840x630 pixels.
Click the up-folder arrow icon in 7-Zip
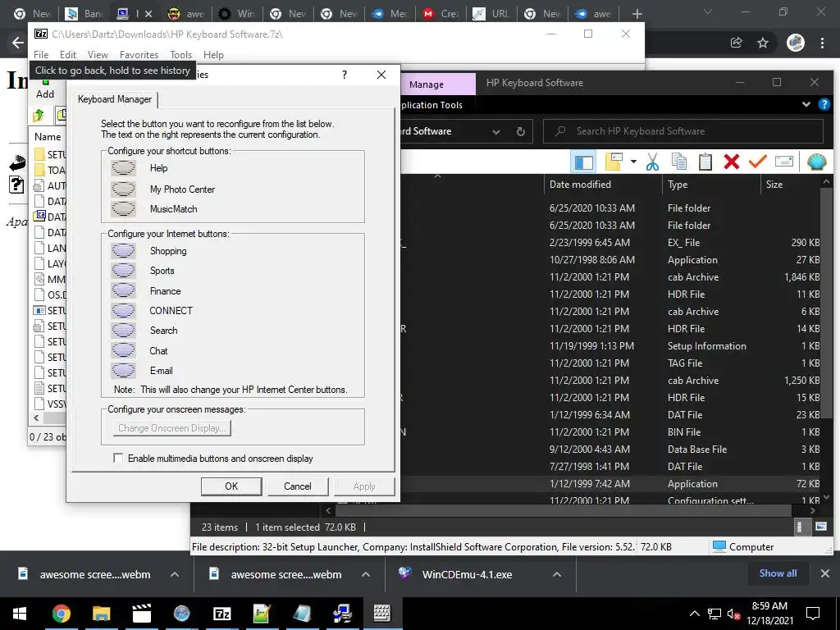coord(39,115)
